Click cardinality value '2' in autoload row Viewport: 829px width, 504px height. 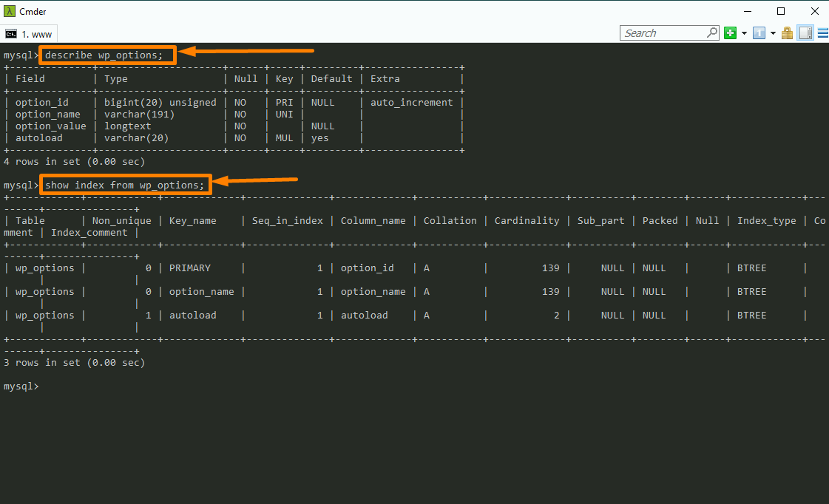coord(557,316)
